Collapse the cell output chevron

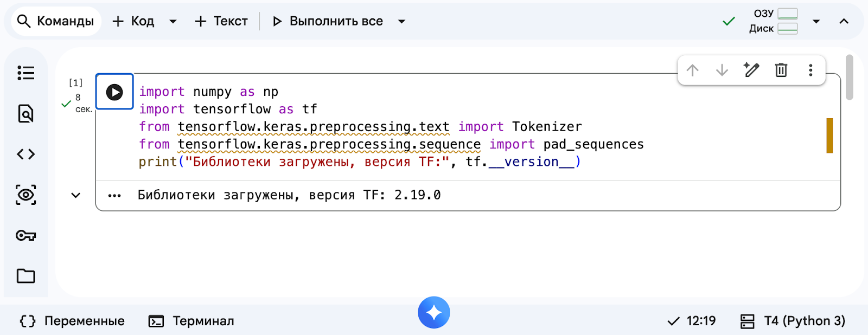pyautogui.click(x=76, y=195)
